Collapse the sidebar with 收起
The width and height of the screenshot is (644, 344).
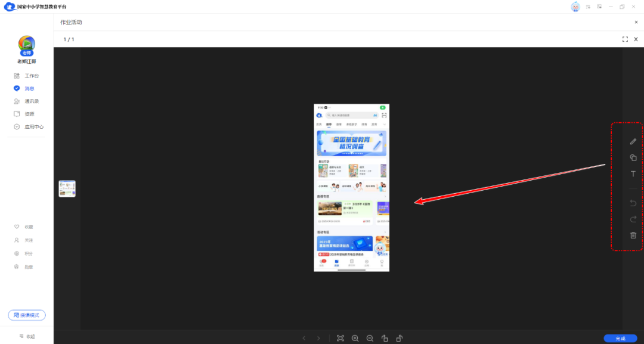click(27, 336)
